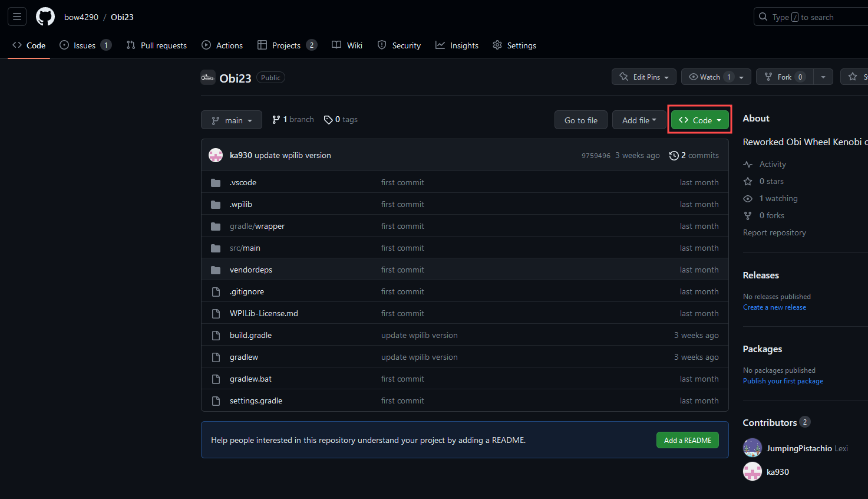Image resolution: width=868 pixels, height=499 pixels.
Task: Open the gradlew.bat file
Action: [250, 379]
